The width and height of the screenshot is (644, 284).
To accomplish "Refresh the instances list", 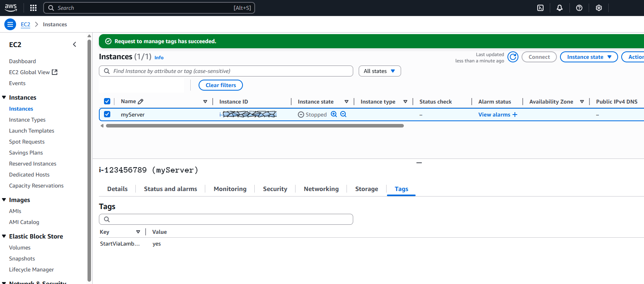I will click(513, 57).
